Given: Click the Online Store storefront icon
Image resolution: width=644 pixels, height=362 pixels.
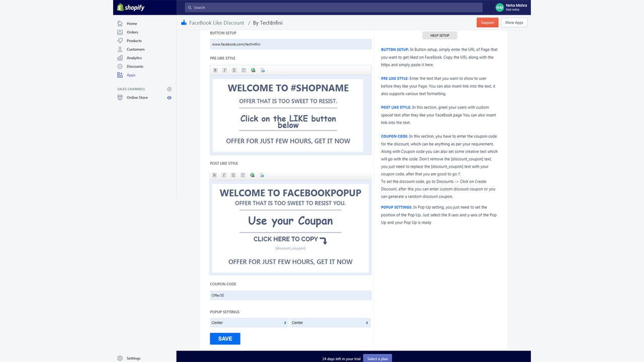Looking at the screenshot, I should [x=120, y=98].
